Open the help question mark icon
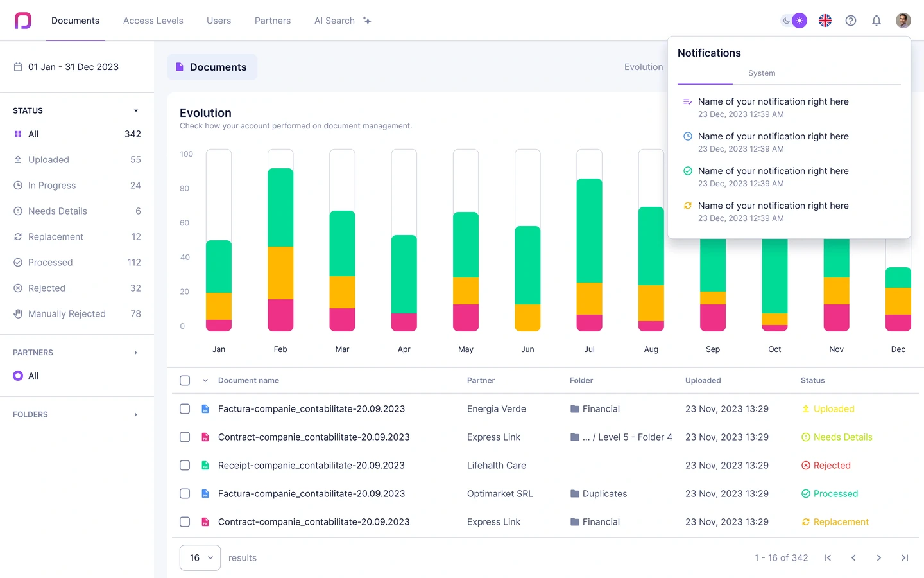 [851, 21]
